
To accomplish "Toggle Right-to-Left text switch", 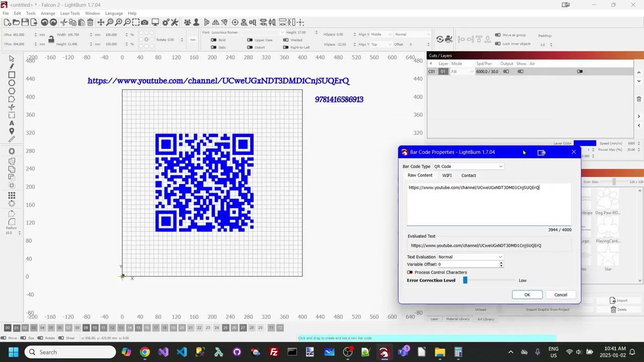I will tap(286, 47).
